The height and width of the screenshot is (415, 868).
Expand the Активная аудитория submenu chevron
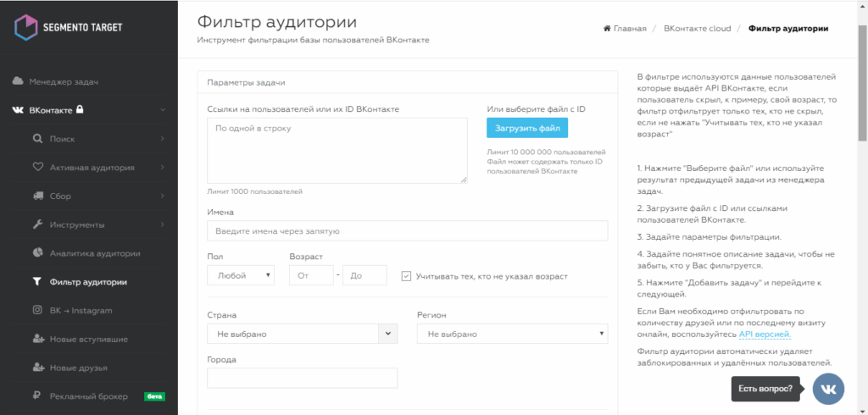(162, 167)
